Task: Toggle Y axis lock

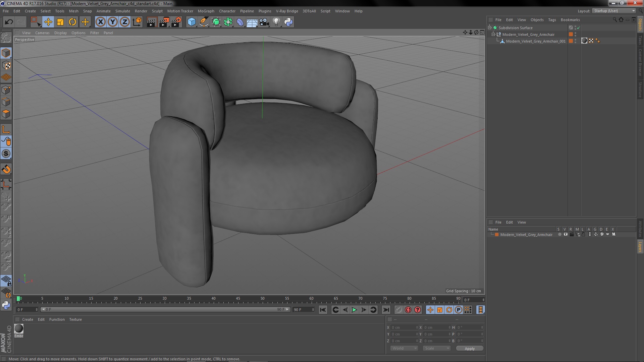Action: [x=113, y=22]
